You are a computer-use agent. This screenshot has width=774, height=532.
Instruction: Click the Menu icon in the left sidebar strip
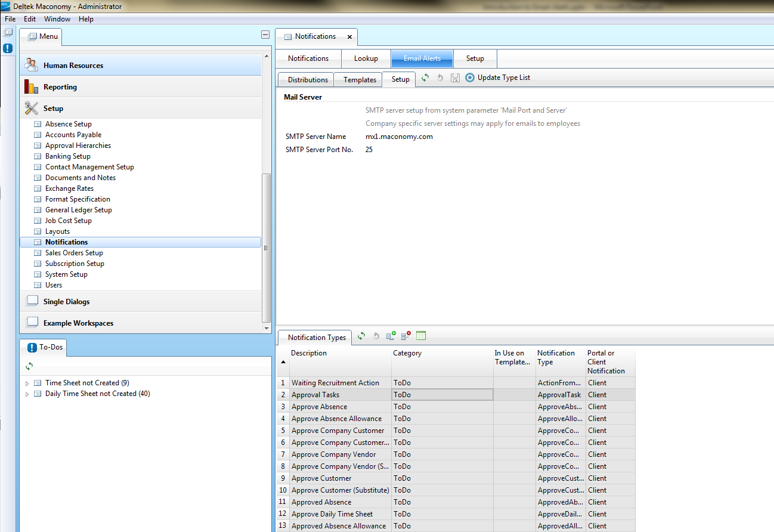click(8, 33)
